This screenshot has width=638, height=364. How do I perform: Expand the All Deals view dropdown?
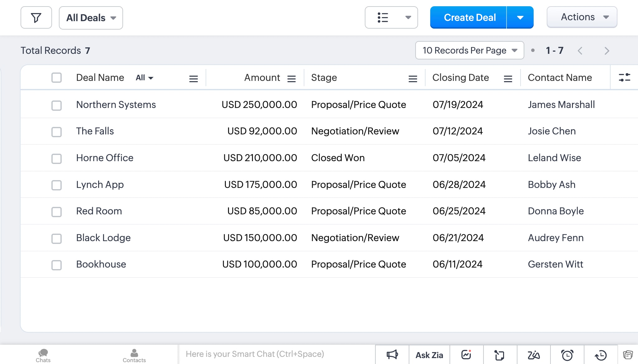[x=91, y=18]
